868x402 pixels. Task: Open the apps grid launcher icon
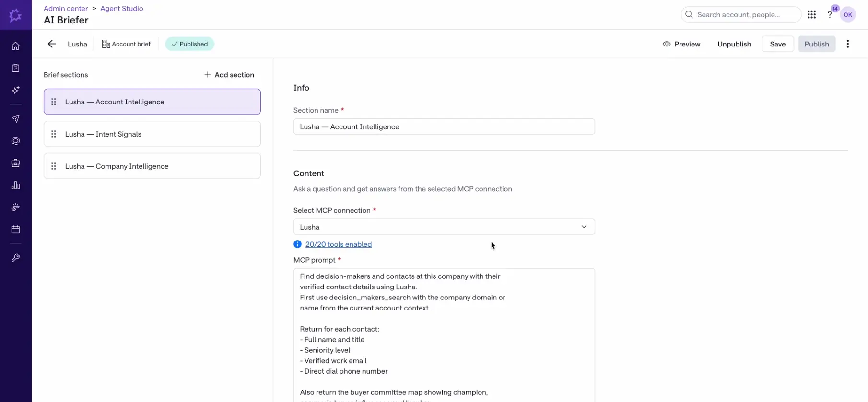tap(811, 15)
